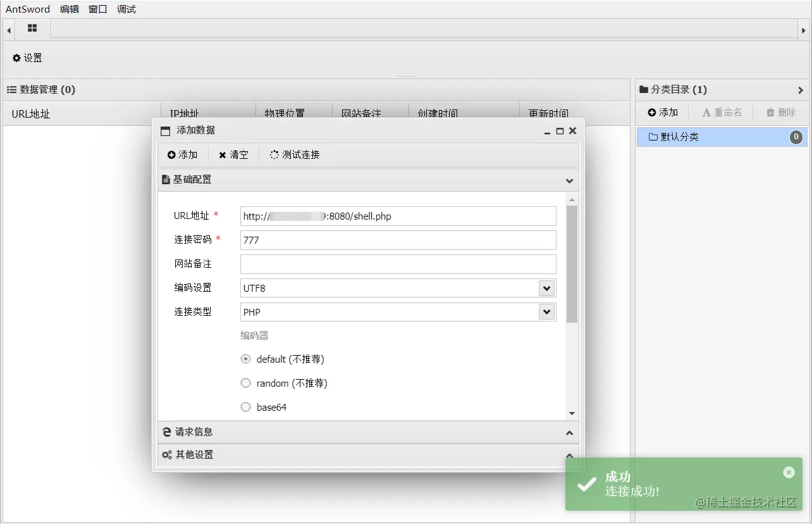The image size is (812, 524).
Task: Click the URL地址 input field
Action: pos(398,216)
